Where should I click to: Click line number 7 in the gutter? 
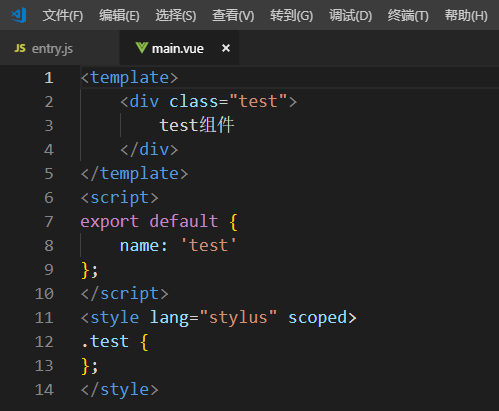click(x=49, y=222)
